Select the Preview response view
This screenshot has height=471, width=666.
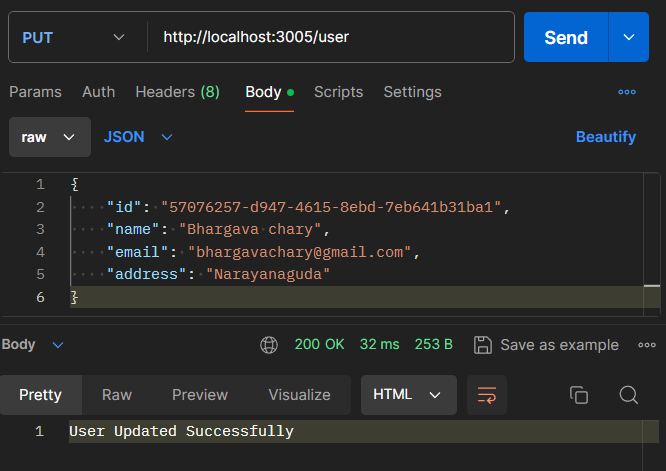(x=200, y=395)
